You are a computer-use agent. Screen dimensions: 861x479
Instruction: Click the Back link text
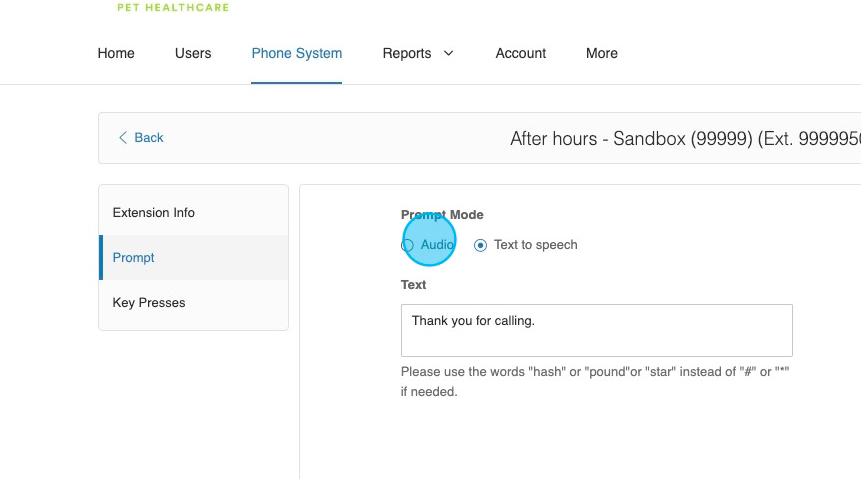point(149,138)
